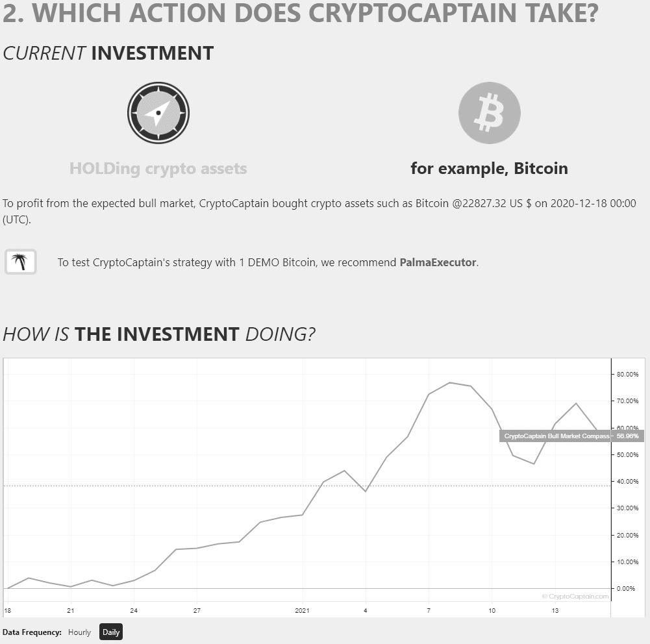Click the 'Current Investment' heading
Image resolution: width=650 pixels, height=644 pixels.
tap(108, 53)
